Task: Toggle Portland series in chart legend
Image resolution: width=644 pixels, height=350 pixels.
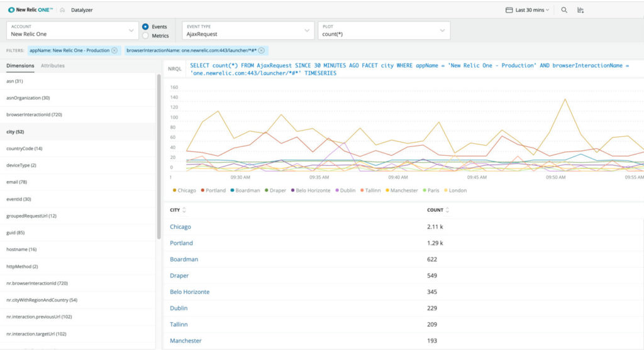Action: click(x=213, y=190)
